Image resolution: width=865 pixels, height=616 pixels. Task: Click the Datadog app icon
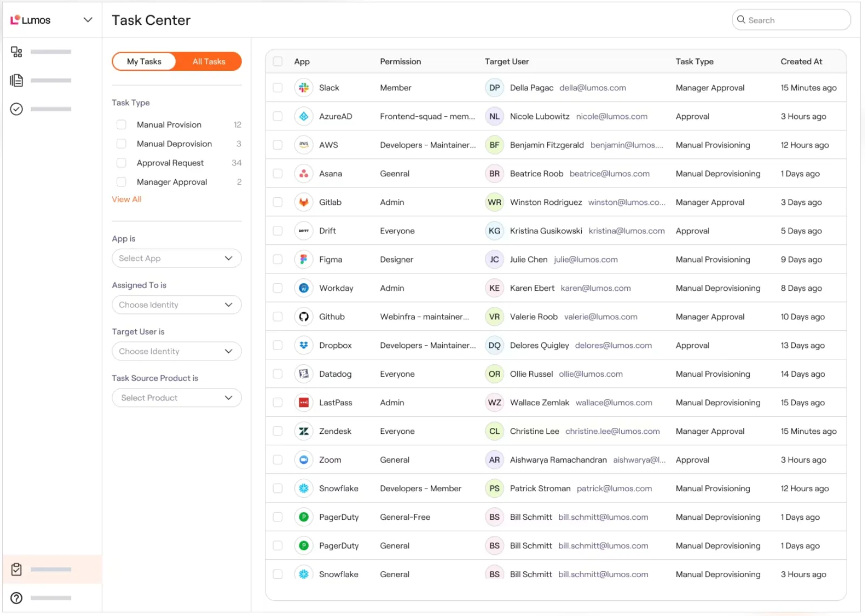(304, 374)
